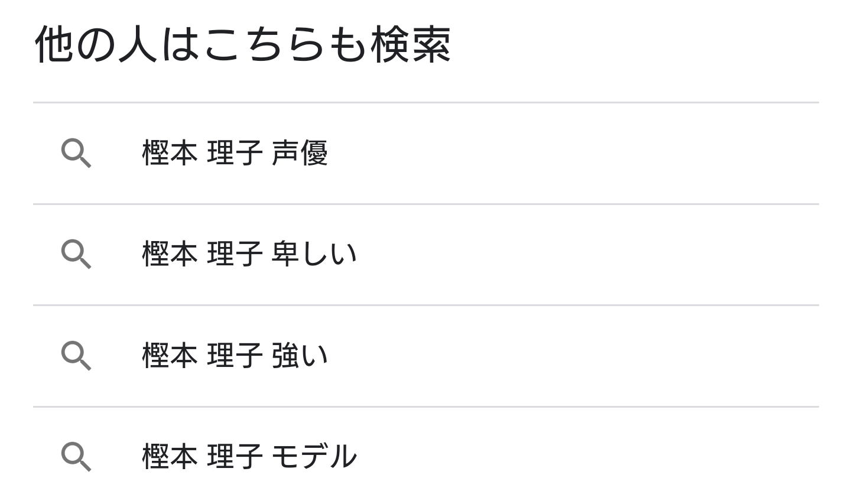
Task: Click the word モデル in the fourth suggestion
Action: click(x=314, y=457)
